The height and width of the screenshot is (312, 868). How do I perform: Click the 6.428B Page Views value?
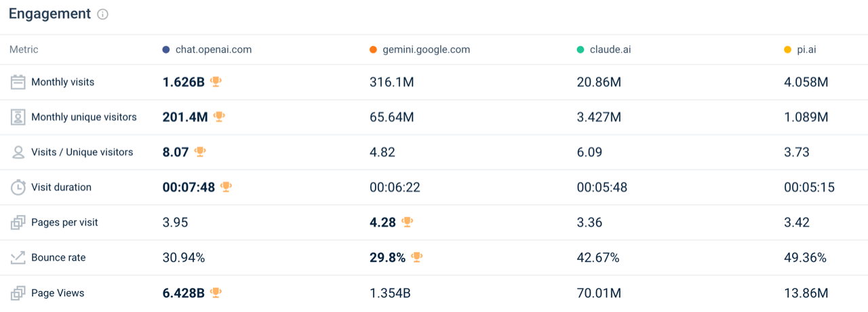183,293
